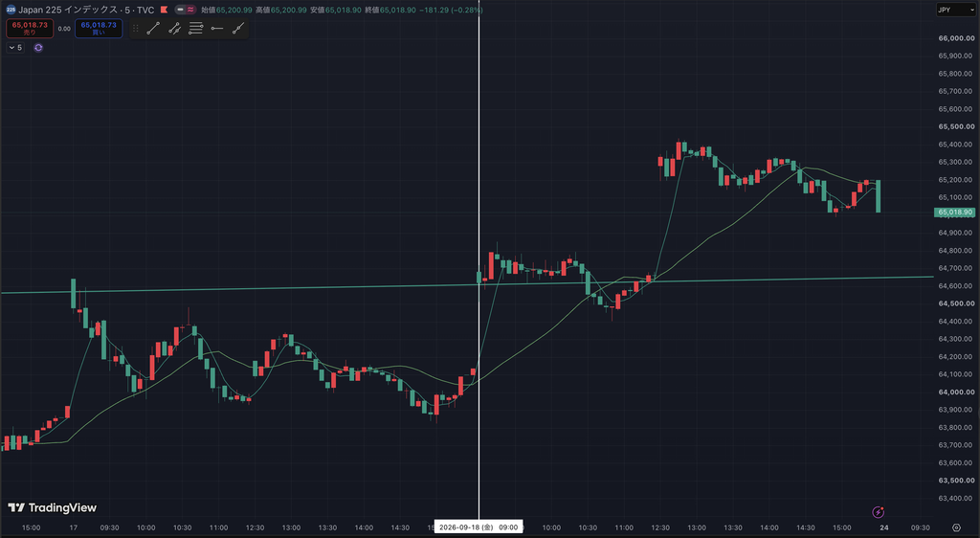Expand the JPY currency dropdown
980x538 pixels.
tap(956, 10)
